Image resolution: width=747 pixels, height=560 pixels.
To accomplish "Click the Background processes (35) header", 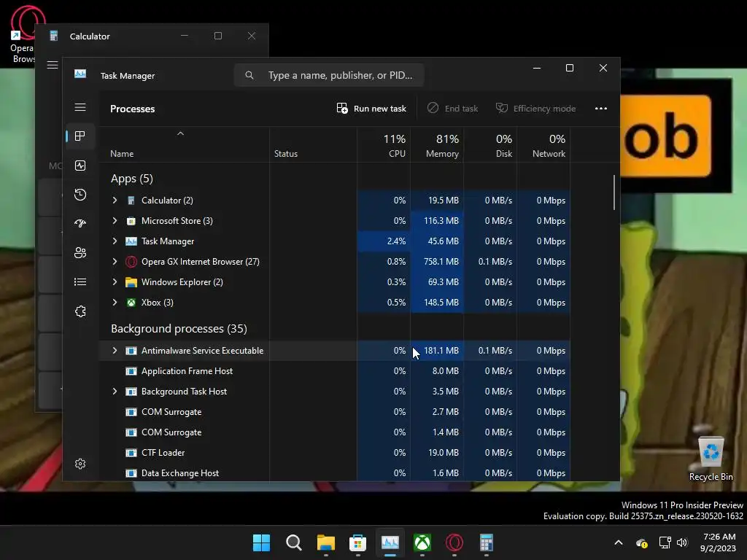I will (x=179, y=329).
